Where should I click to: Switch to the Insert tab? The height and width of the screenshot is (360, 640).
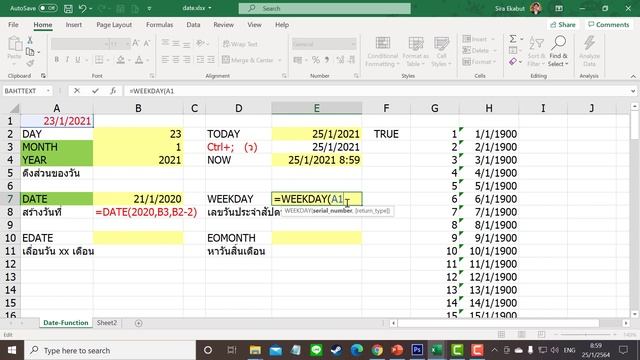coord(73,24)
